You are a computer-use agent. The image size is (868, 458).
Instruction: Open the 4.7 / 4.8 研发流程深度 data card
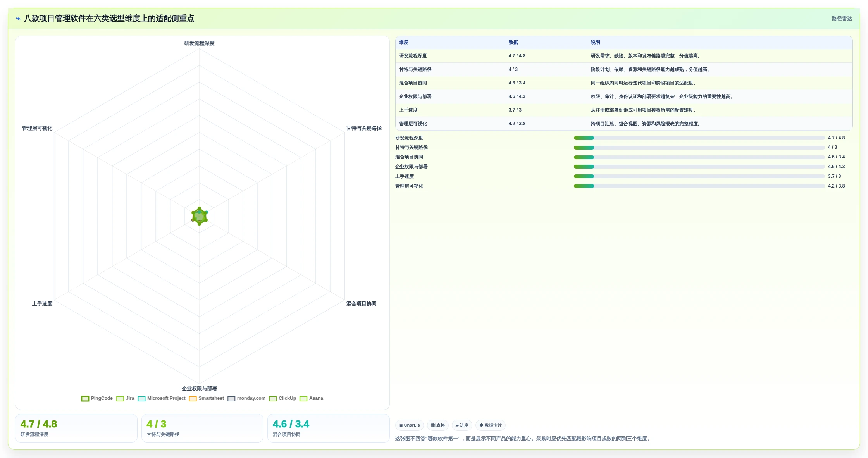(76, 428)
